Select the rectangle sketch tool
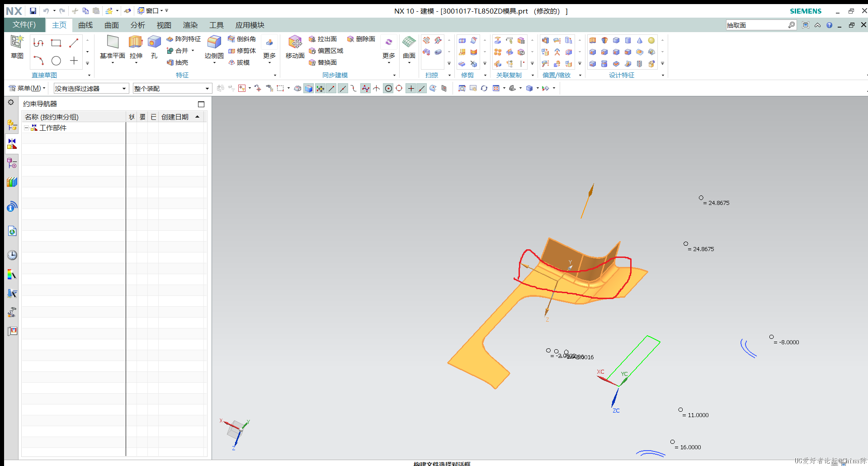The image size is (868, 466). pos(56,43)
